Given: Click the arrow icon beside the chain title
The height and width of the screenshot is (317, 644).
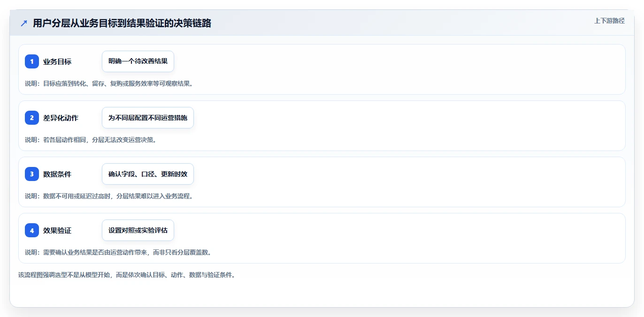Looking at the screenshot, I should [24, 23].
